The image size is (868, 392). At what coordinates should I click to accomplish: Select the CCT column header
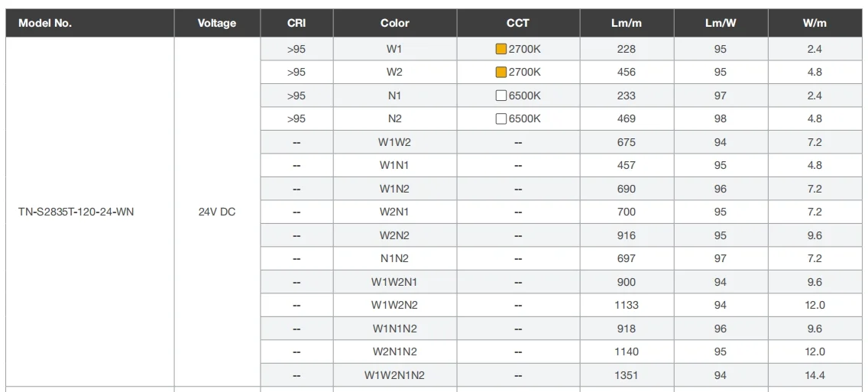pos(518,23)
